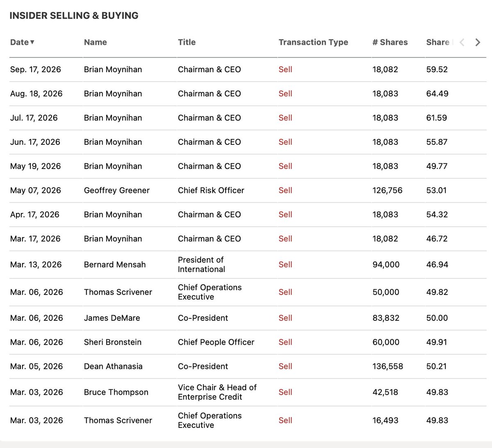Click the name Dean Athanasia
Viewport: 492px width, 448px height.
pyautogui.click(x=113, y=366)
